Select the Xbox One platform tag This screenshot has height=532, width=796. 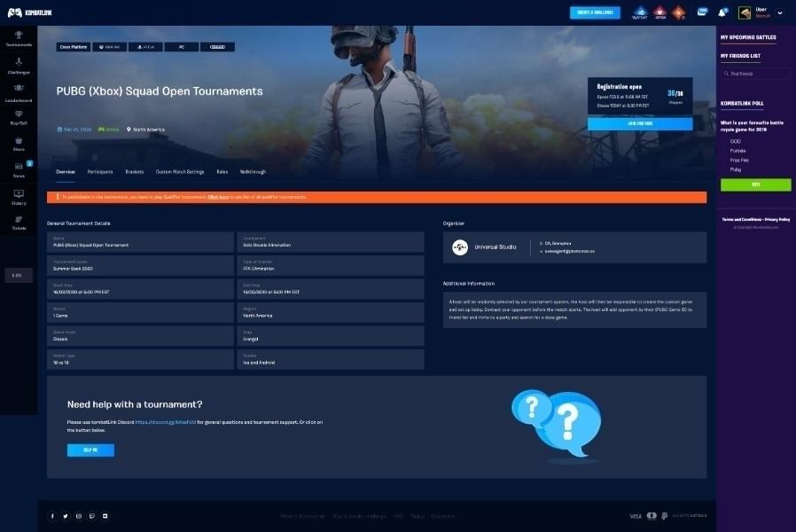click(109, 47)
